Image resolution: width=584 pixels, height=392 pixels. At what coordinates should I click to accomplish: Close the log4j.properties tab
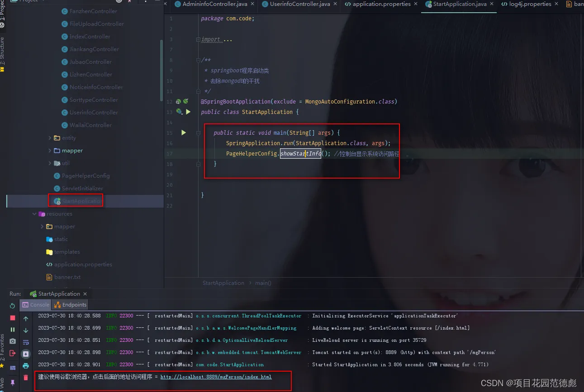557,4
